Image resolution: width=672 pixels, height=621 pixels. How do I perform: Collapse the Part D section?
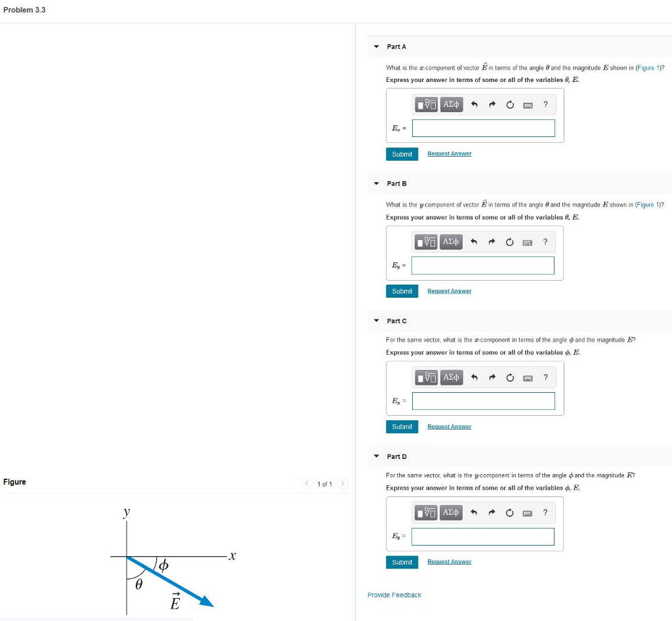coord(376,456)
